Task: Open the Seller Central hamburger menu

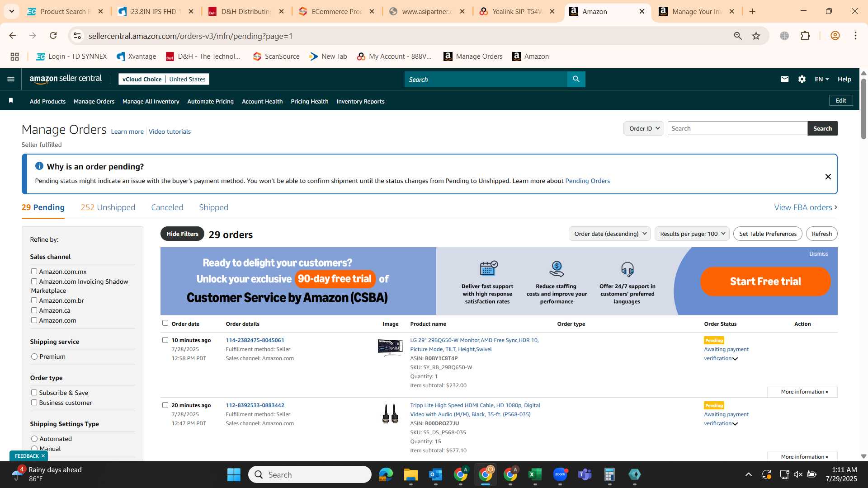Action: pos(11,79)
